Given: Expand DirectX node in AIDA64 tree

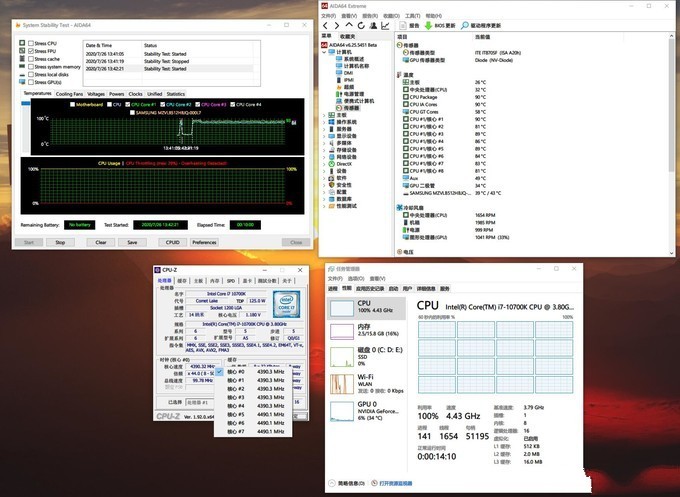Looking at the screenshot, I should [x=324, y=164].
